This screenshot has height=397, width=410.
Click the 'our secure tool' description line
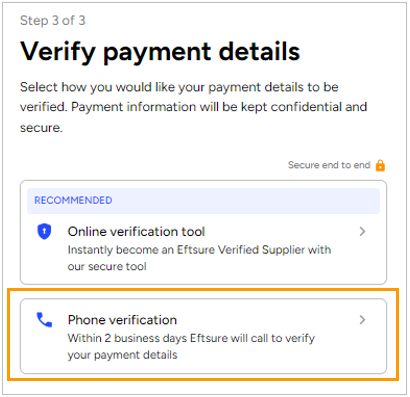(107, 266)
